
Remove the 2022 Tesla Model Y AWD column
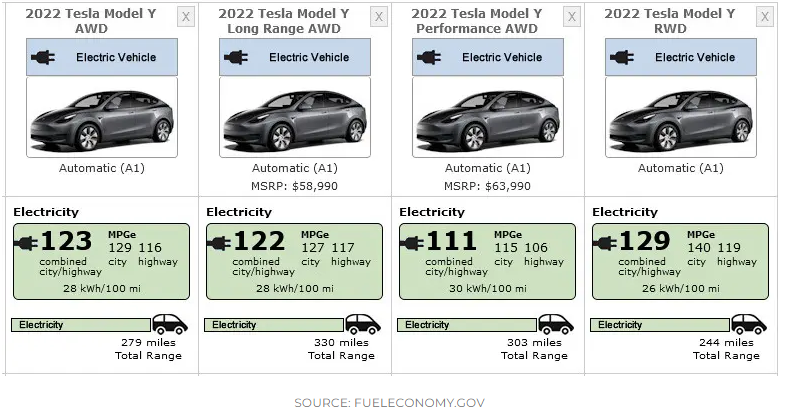coord(186,17)
